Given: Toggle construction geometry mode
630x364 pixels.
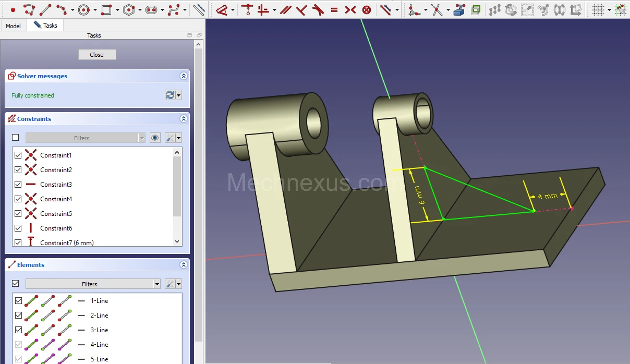Looking at the screenshot, I should 199,10.
